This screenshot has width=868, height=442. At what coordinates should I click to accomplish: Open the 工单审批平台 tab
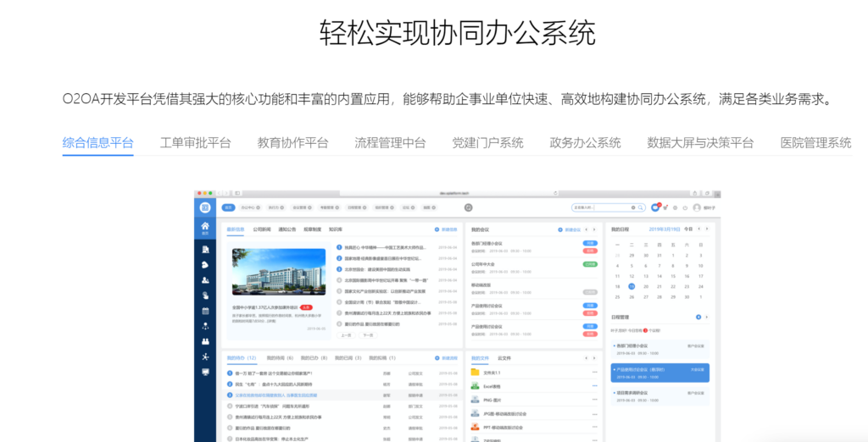point(196,143)
